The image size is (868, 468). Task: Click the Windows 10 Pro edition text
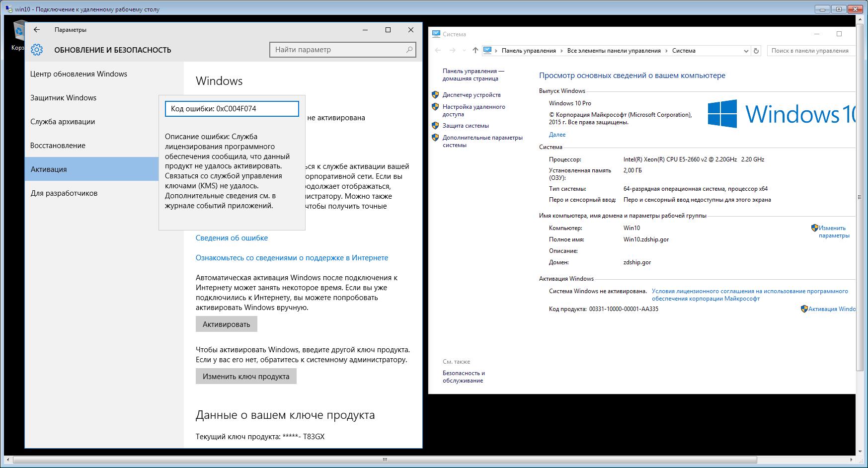click(x=570, y=103)
